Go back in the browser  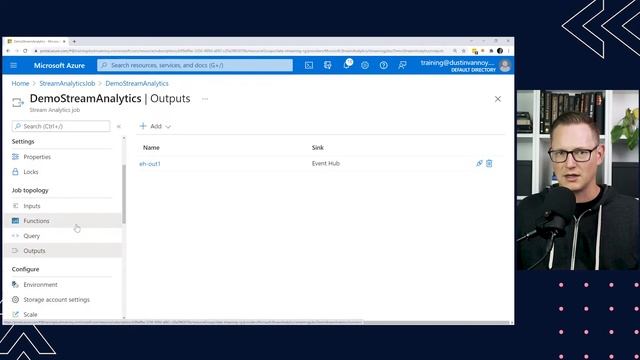(x=8, y=51)
